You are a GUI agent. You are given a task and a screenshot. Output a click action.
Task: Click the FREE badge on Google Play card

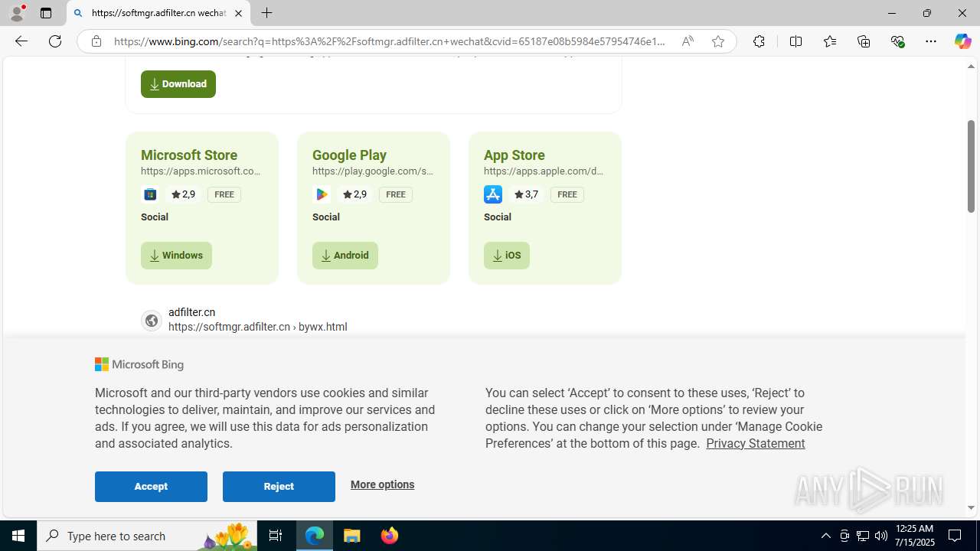(396, 194)
